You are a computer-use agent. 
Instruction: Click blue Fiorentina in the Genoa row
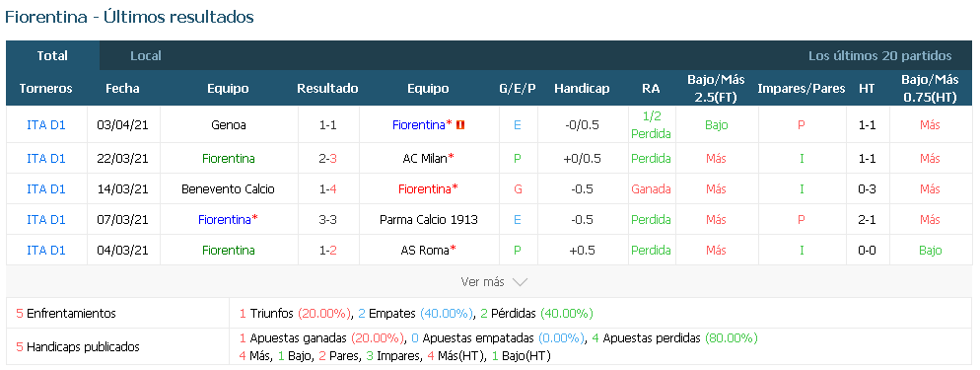[419, 125]
